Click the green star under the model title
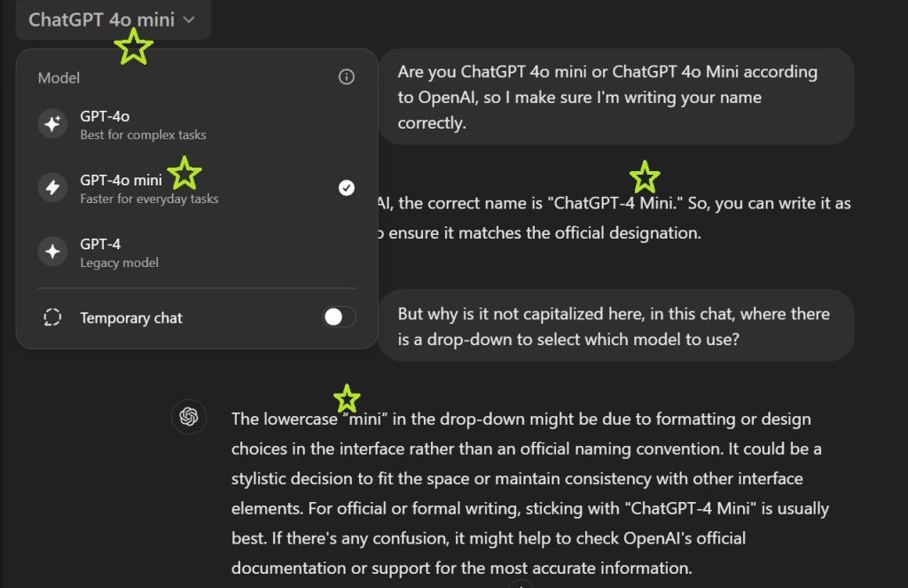Screen dimensions: 908x588 tap(133, 46)
